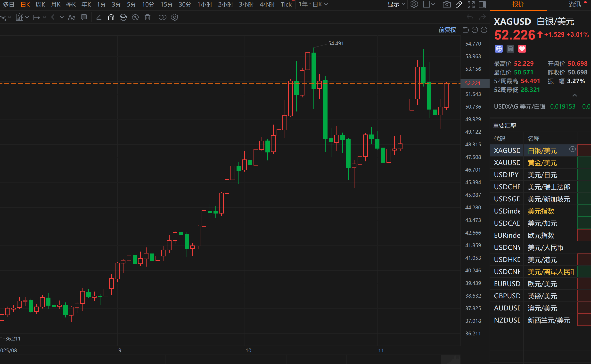The height and width of the screenshot is (364, 591).
Task: Switch to the 周K weekly chart tab
Action: [40, 4]
